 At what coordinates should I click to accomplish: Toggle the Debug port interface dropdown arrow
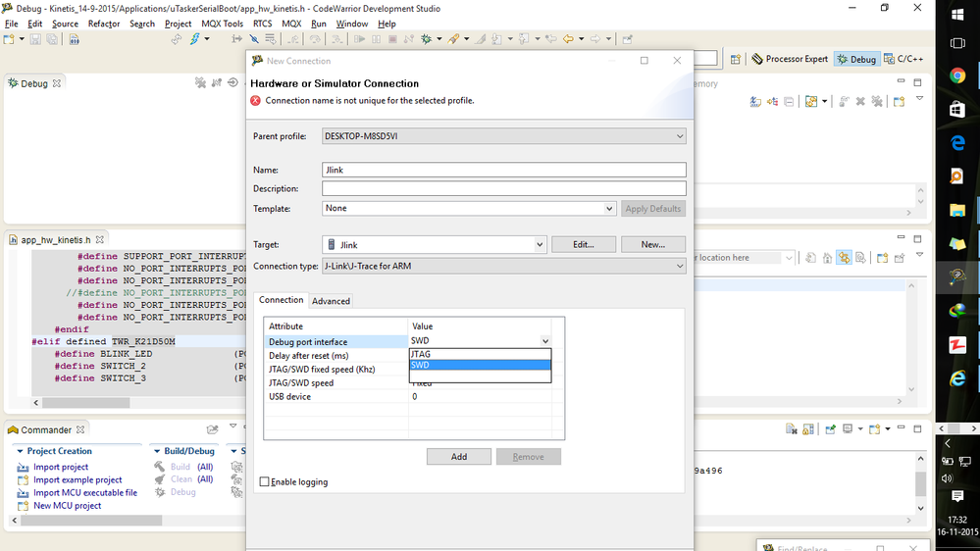coord(545,341)
